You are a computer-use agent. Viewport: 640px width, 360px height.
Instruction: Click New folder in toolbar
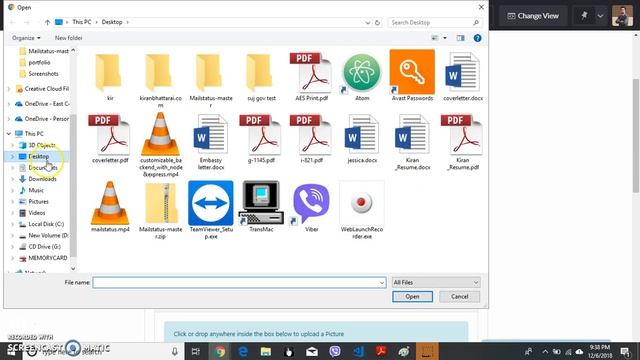point(69,38)
